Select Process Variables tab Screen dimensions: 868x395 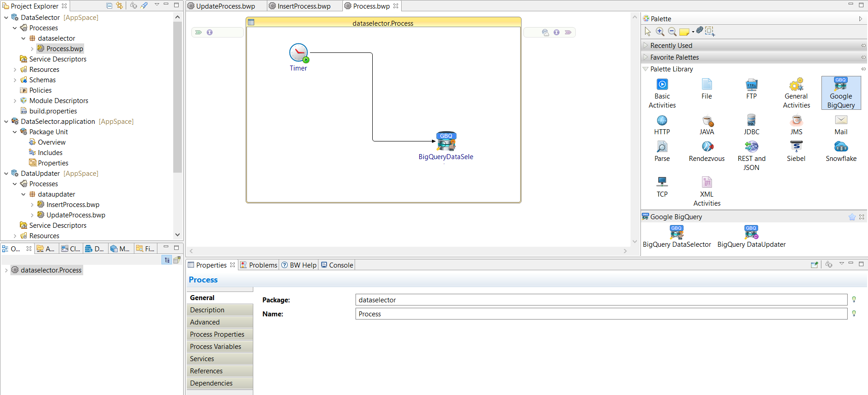coord(220,346)
